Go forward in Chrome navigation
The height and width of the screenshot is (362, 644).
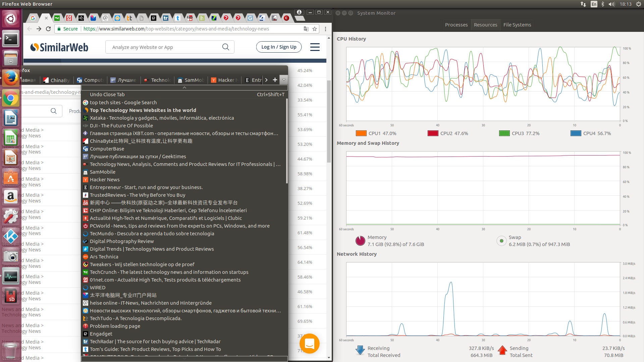click(x=39, y=29)
